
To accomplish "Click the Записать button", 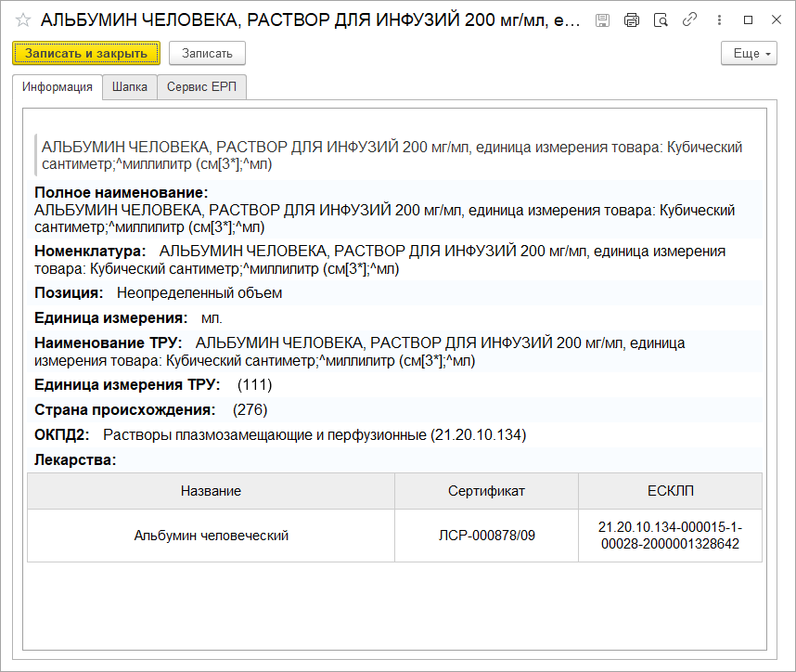I will 207,53.
